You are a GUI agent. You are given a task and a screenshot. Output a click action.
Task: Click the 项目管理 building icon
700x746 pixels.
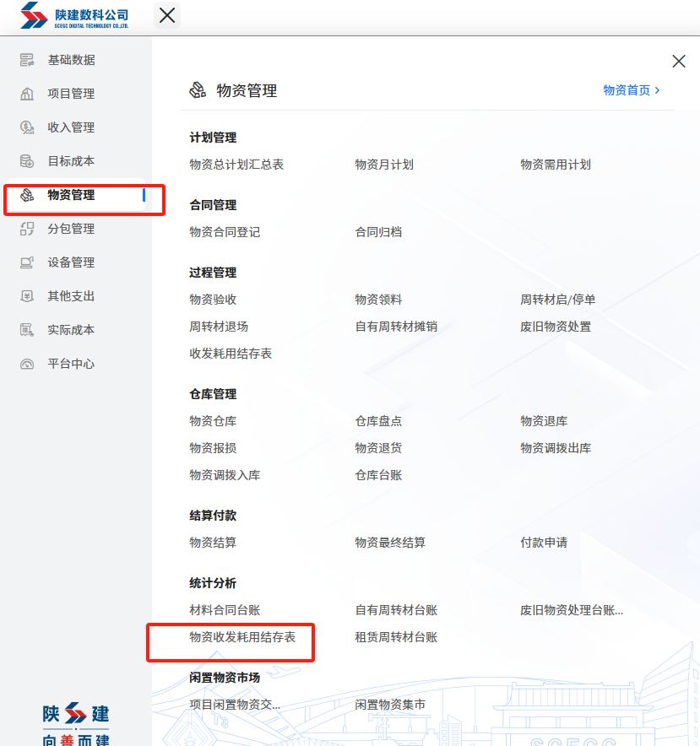tap(27, 94)
